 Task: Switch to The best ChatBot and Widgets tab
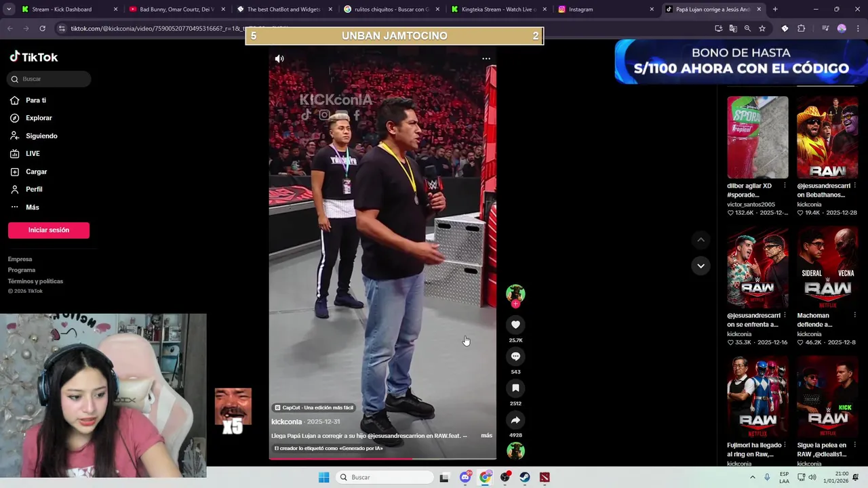(283, 9)
